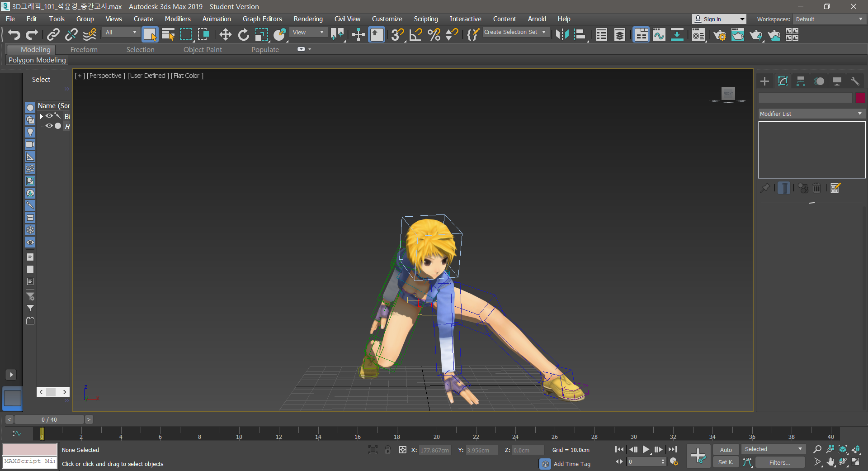Switch to the Freeform ribbon tab

click(x=84, y=50)
